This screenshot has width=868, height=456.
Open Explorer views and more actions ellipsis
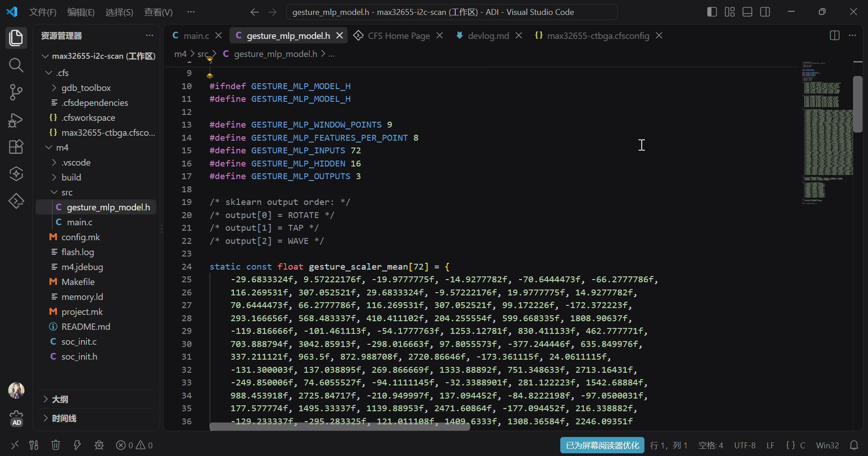(x=149, y=35)
